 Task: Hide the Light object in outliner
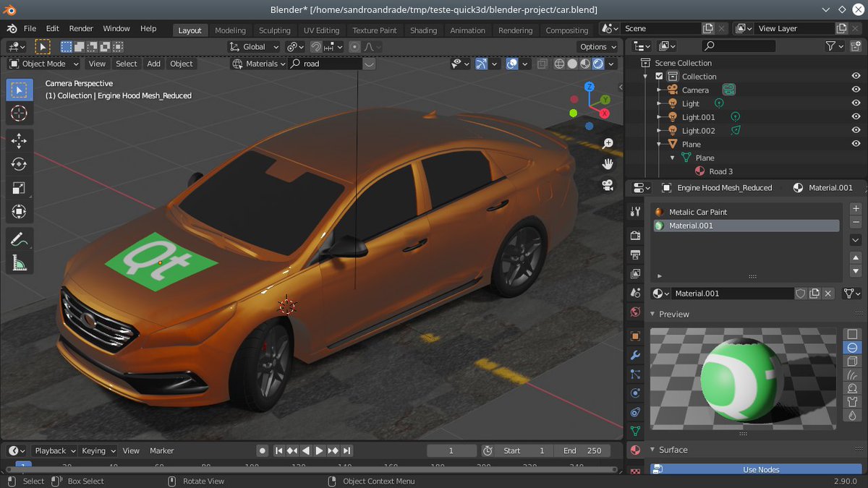click(856, 103)
